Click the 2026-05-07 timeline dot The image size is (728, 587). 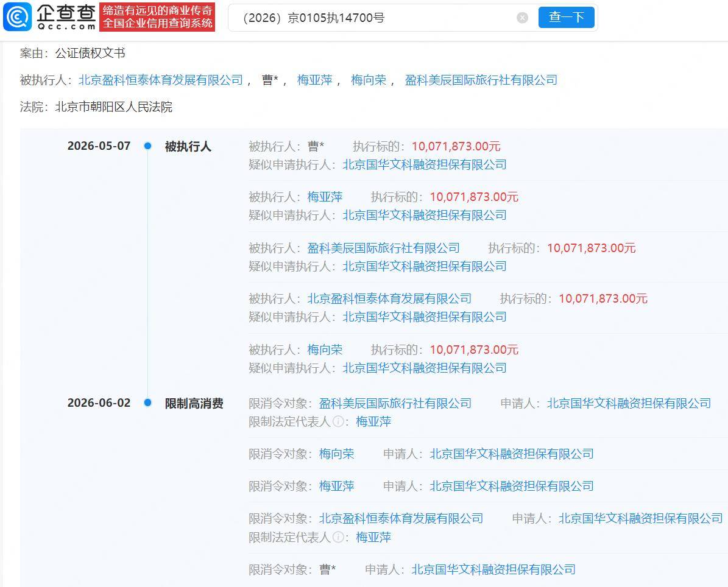(147, 146)
